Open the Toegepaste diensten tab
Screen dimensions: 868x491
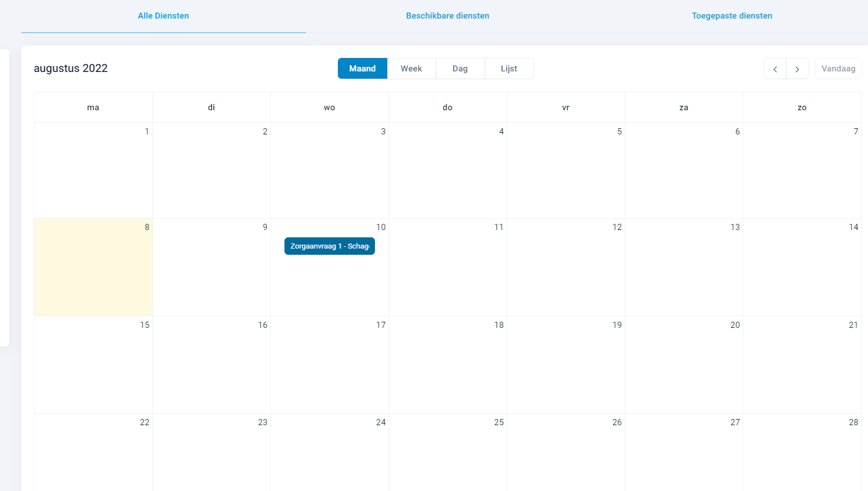click(x=732, y=16)
